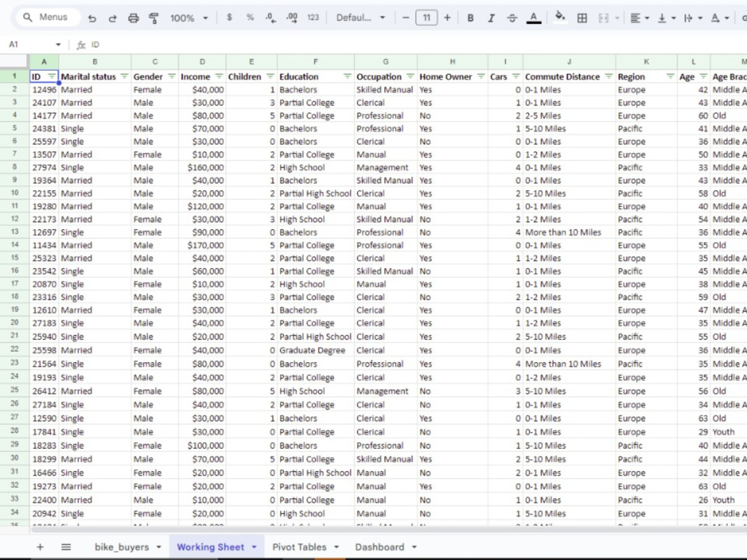Click the function fx icon
Image resolution: width=747 pixels, height=560 pixels.
(x=81, y=45)
